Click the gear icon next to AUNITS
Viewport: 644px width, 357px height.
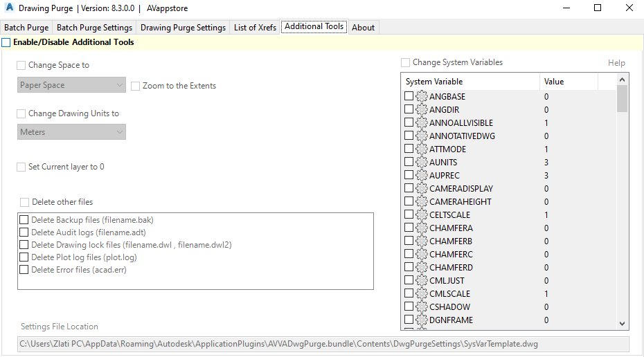click(422, 162)
